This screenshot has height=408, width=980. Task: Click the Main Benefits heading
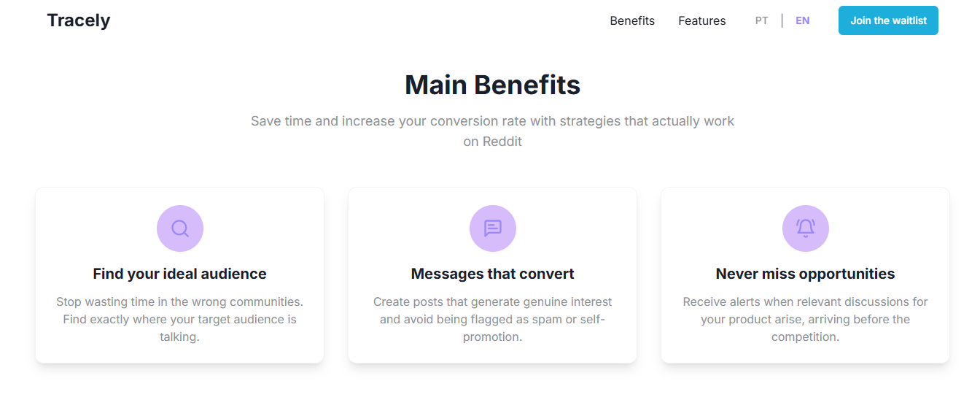[493, 85]
